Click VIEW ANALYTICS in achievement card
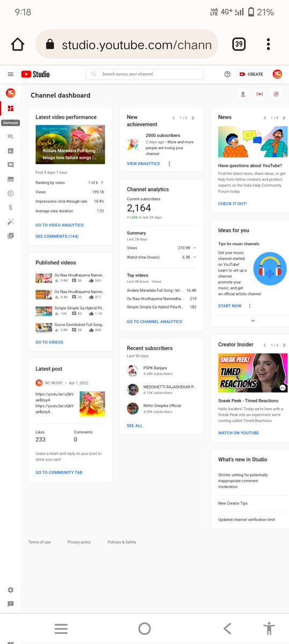Image resolution: width=289 pixels, height=644 pixels. coord(143,164)
